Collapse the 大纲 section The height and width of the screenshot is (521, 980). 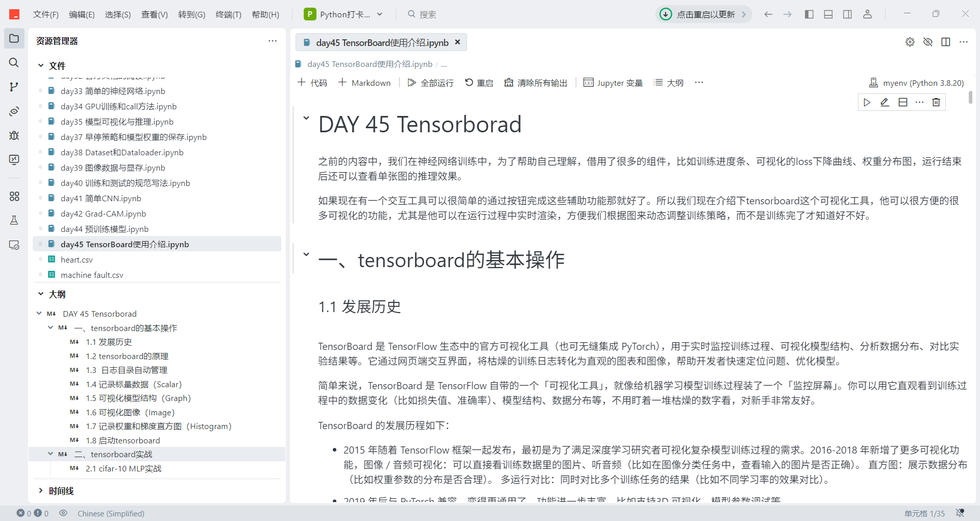[x=41, y=294]
